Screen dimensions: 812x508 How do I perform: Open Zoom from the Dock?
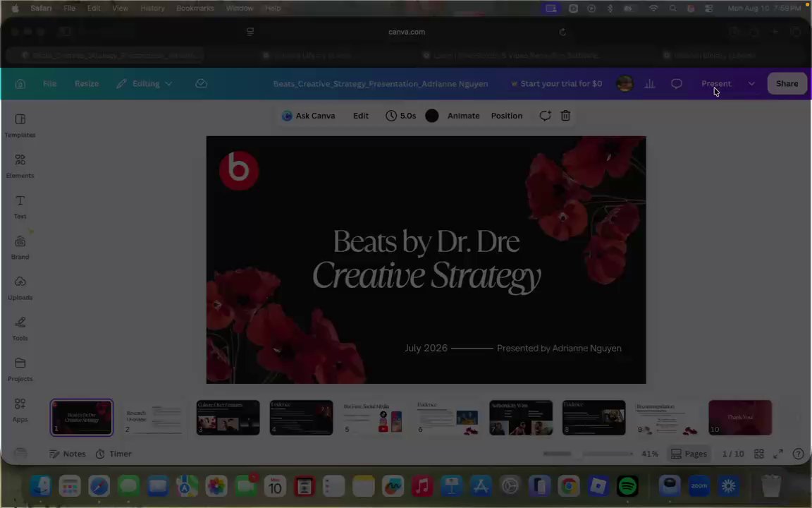pos(699,486)
